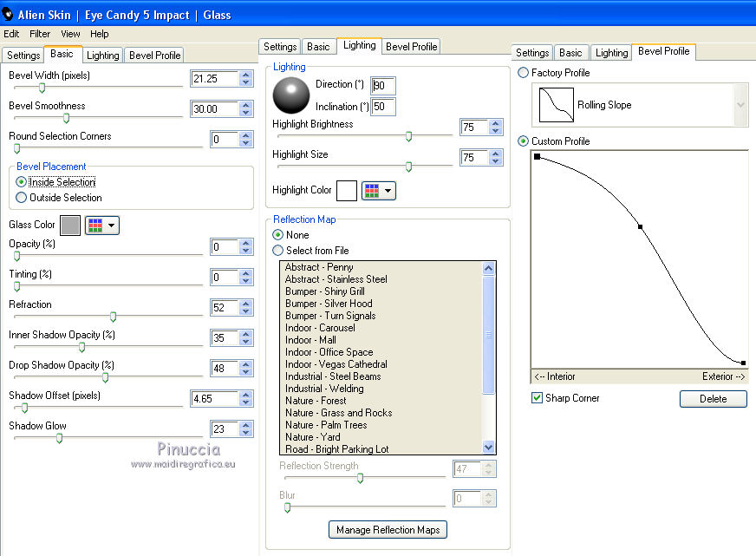Screen dimensions: 756x556
Task: Click the Direction degrees input field
Action: point(383,86)
